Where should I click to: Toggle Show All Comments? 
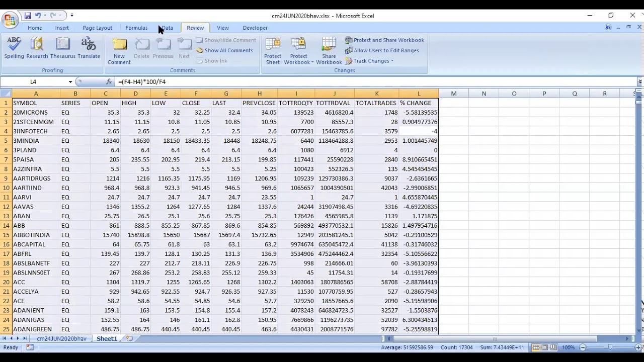pyautogui.click(x=224, y=50)
